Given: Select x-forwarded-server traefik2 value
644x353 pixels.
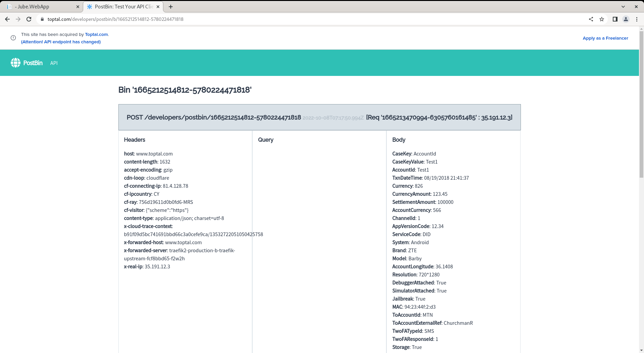Looking at the screenshot, I should point(179,254).
